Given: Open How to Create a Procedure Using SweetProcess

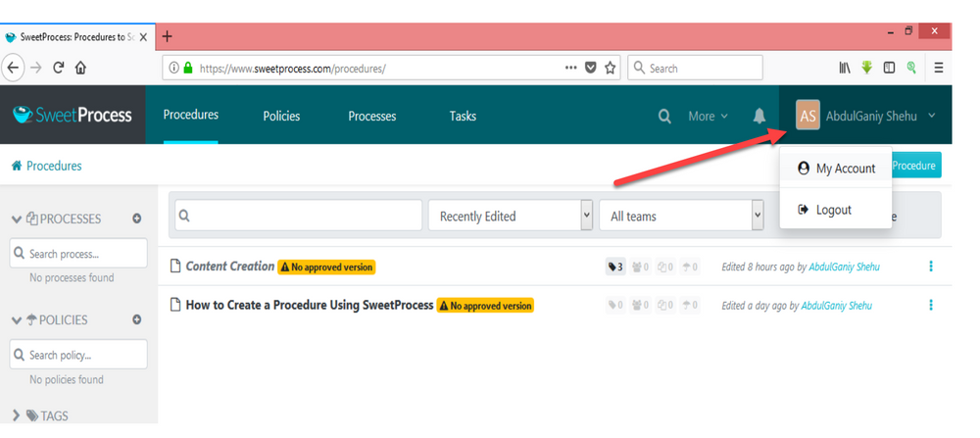Looking at the screenshot, I should 310,305.
